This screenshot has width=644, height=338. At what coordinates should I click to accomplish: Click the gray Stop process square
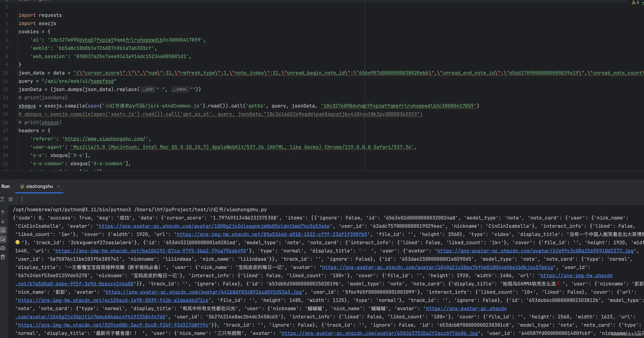click(x=10, y=199)
